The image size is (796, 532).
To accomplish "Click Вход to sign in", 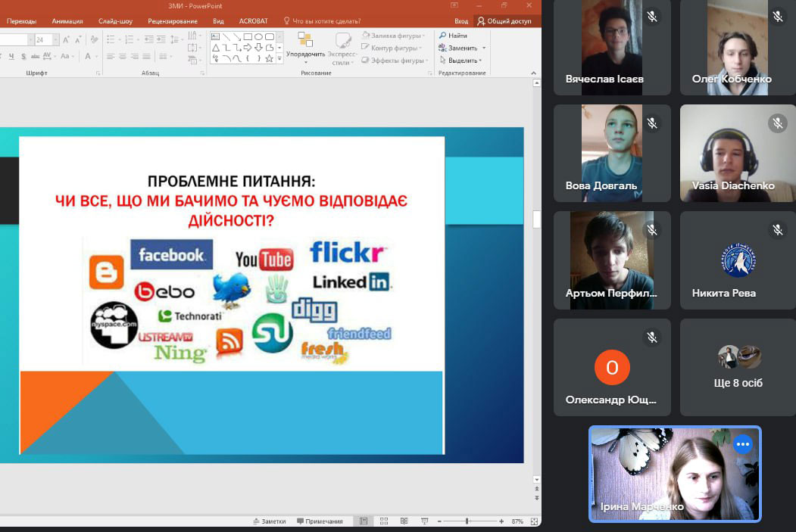I will pos(461,20).
